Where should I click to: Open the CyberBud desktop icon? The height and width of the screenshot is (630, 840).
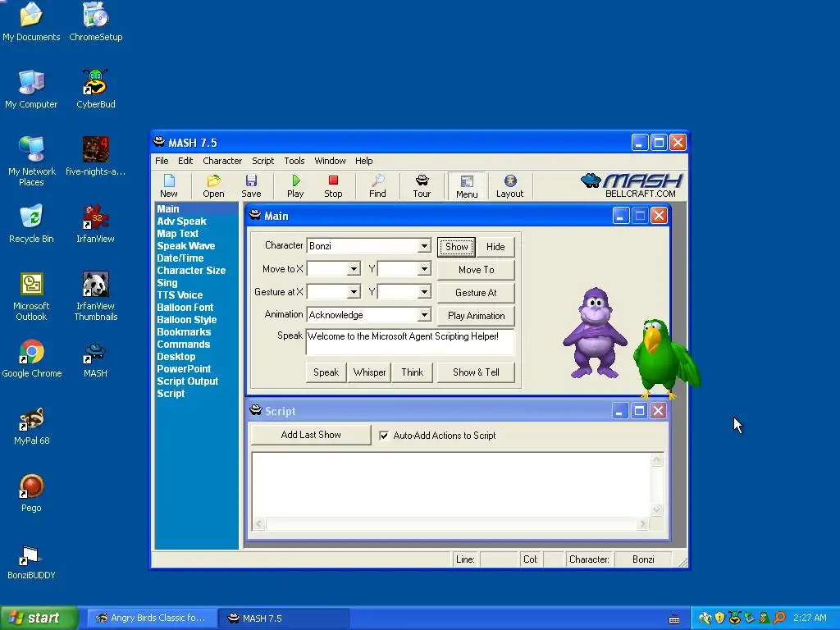95,89
